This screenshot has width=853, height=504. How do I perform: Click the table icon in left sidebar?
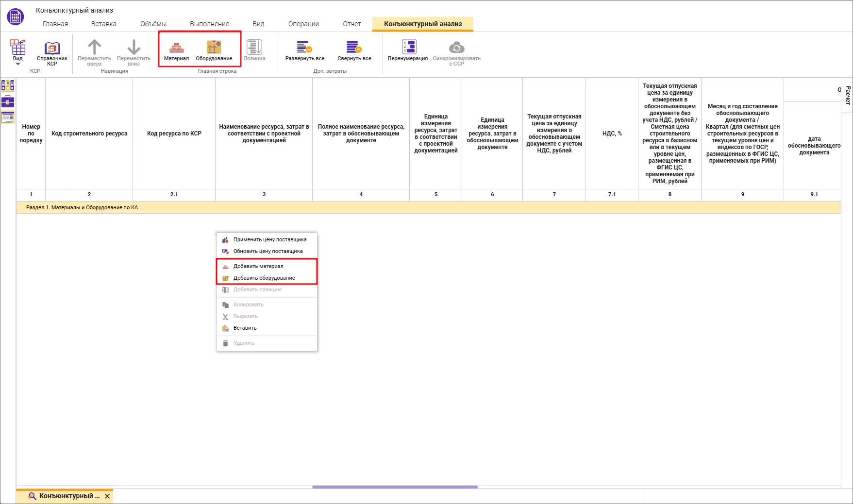[8, 117]
